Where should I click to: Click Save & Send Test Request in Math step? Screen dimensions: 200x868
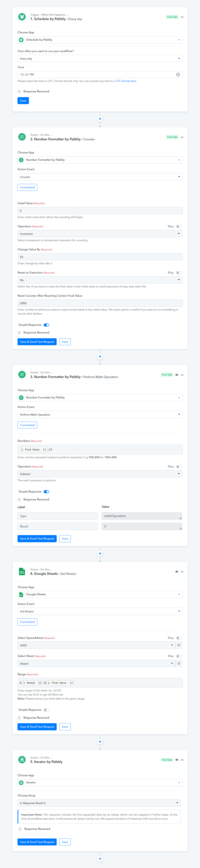click(x=37, y=538)
